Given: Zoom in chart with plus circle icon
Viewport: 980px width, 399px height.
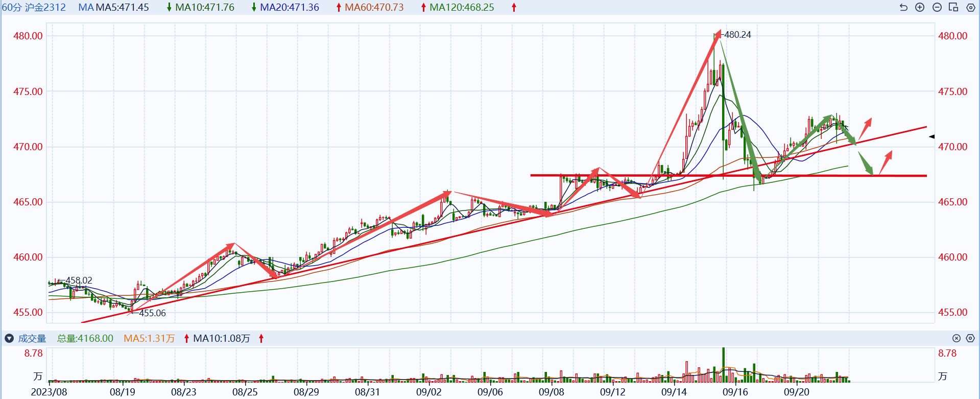Looking at the screenshot, I should (920, 7).
